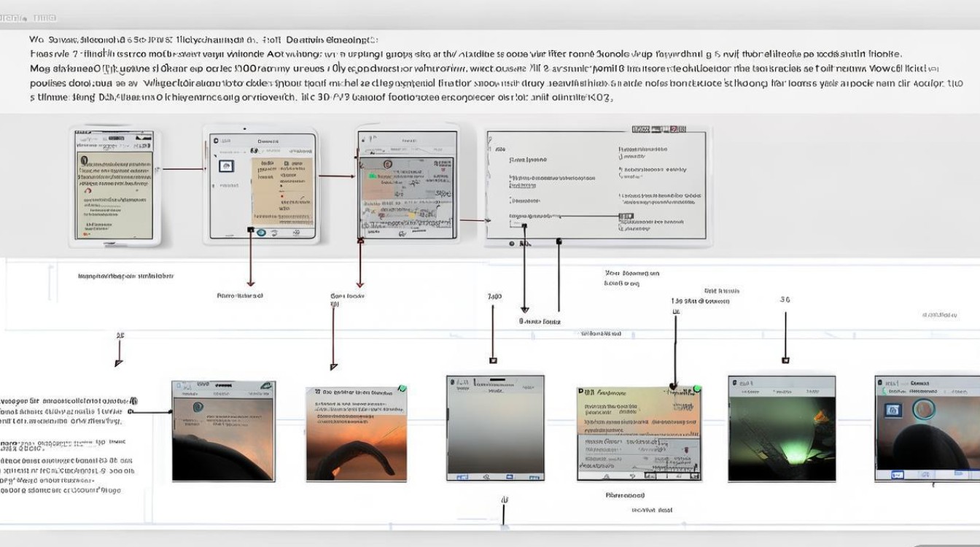Click the green dot on the sunset arm screenshot
Viewport: 980px width, 547px height.
pyautogui.click(x=401, y=389)
